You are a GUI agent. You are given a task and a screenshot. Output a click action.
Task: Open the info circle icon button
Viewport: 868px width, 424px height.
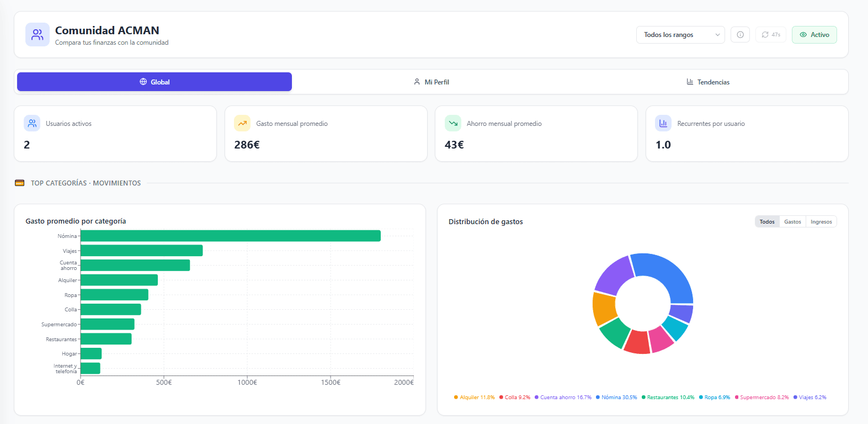click(x=740, y=35)
